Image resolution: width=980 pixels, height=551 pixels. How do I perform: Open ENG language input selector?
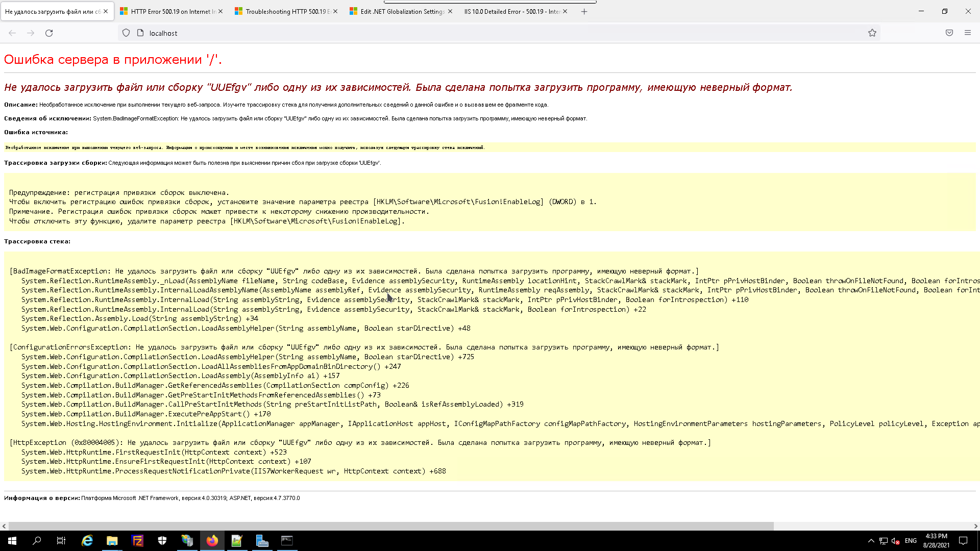pos(911,541)
